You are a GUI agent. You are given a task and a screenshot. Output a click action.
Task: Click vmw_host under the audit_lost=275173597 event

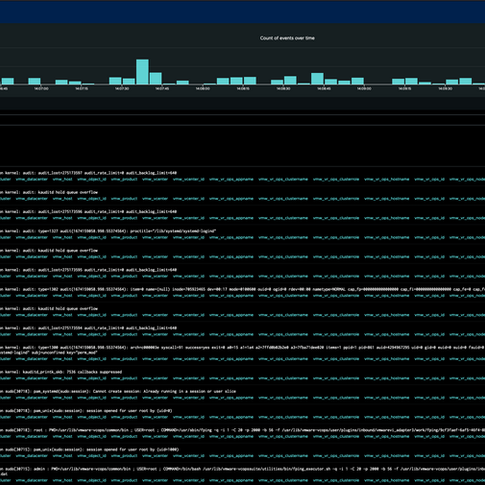pyautogui.click(x=62, y=179)
